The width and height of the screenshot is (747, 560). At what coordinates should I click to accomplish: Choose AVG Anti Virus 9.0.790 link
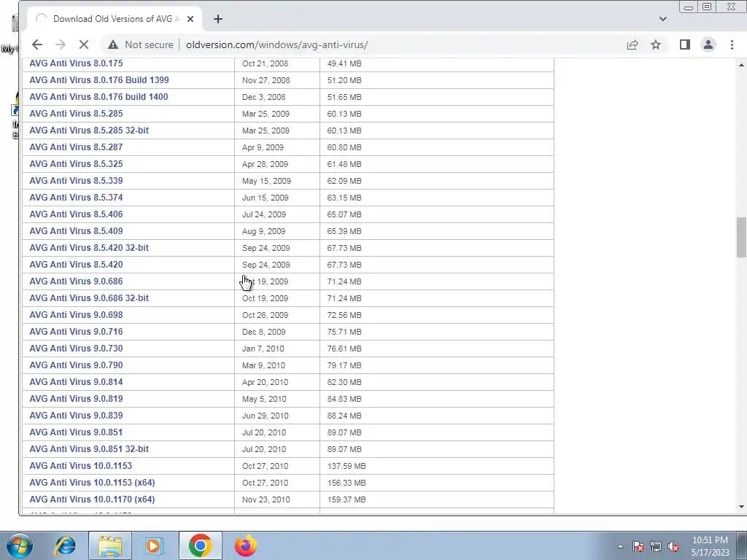(76, 365)
